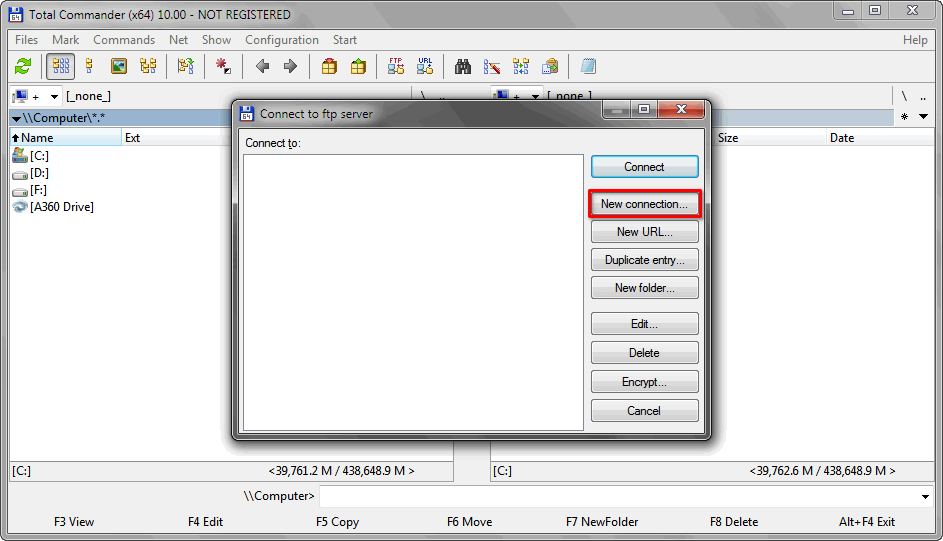Click the F3 View button
943x541 pixels.
tap(74, 522)
